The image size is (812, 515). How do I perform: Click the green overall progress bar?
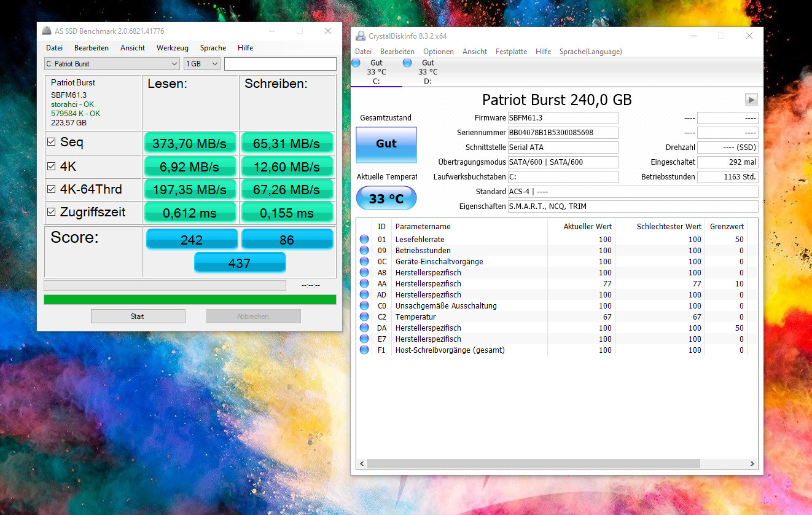click(190, 299)
